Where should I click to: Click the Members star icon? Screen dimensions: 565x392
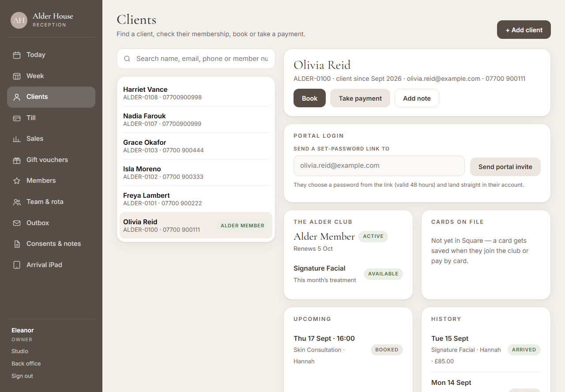[17, 181]
